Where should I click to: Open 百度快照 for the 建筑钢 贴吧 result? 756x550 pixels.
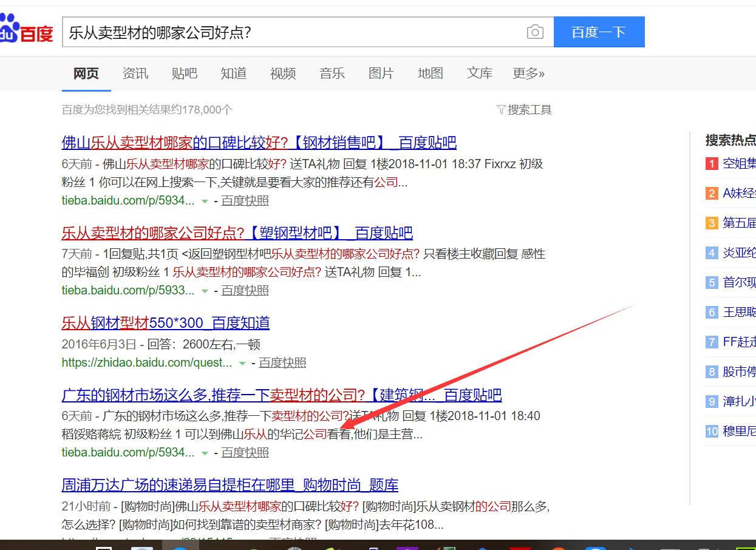(x=245, y=453)
